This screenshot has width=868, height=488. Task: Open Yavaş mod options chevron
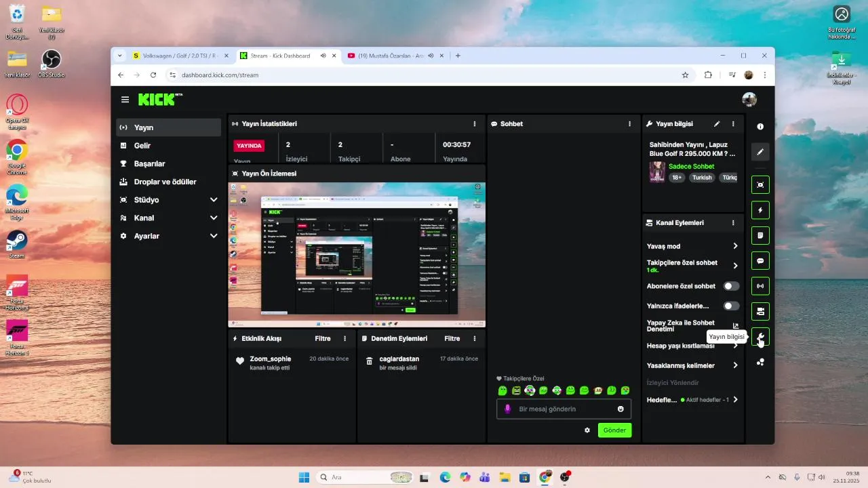[x=735, y=246]
